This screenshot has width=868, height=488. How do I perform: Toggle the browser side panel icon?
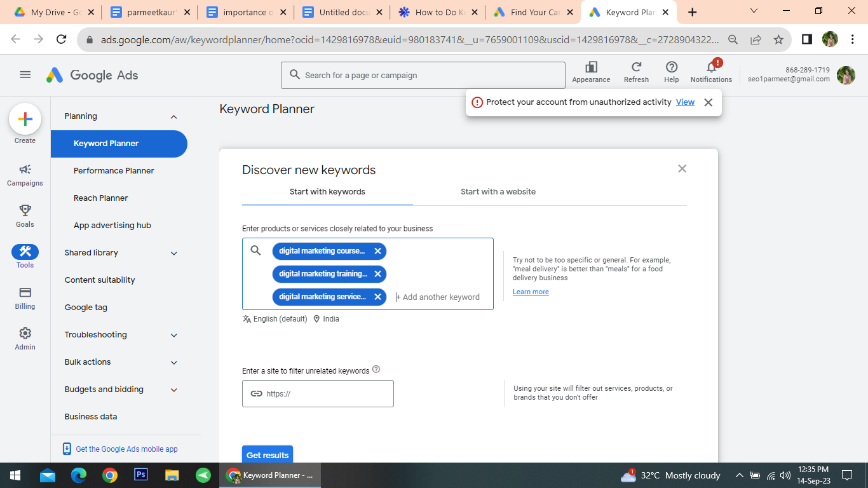806,39
